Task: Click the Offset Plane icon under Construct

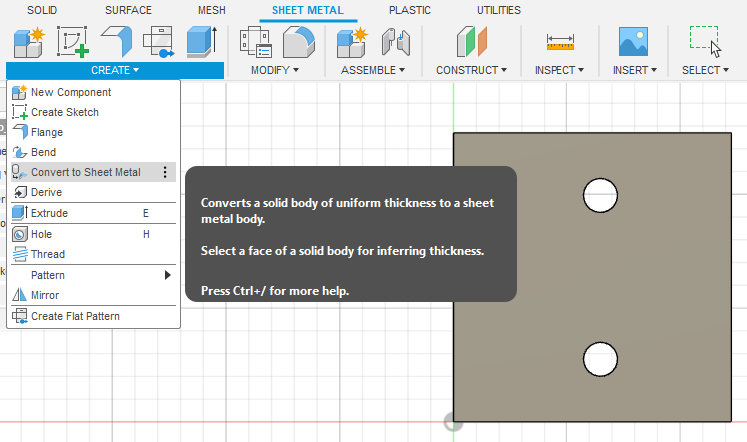Action: (471, 42)
